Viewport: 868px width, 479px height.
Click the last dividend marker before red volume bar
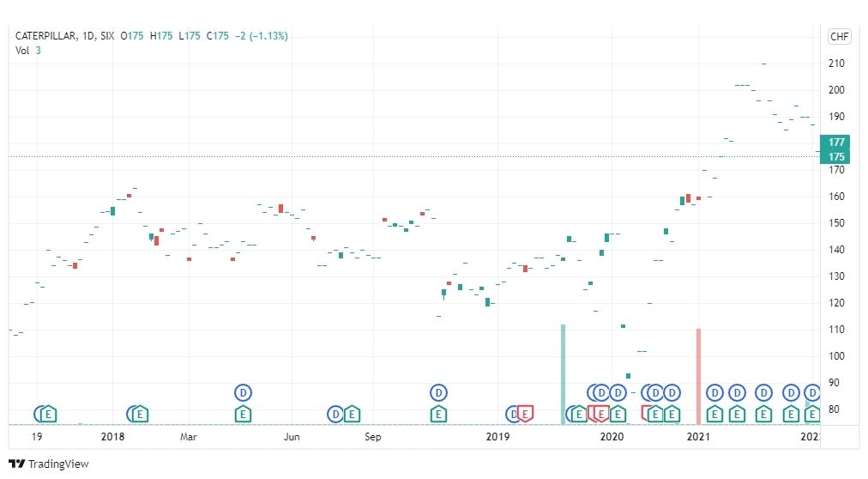click(672, 392)
